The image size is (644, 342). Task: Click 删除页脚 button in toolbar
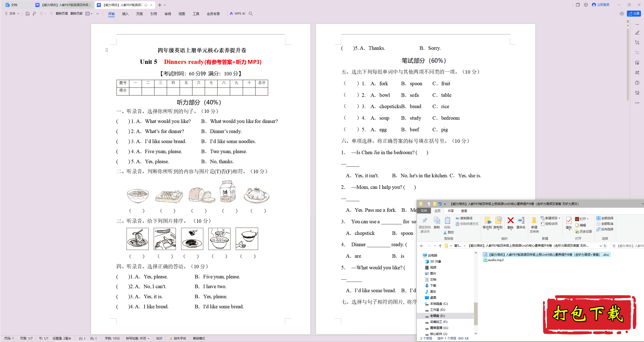(x=76, y=14)
